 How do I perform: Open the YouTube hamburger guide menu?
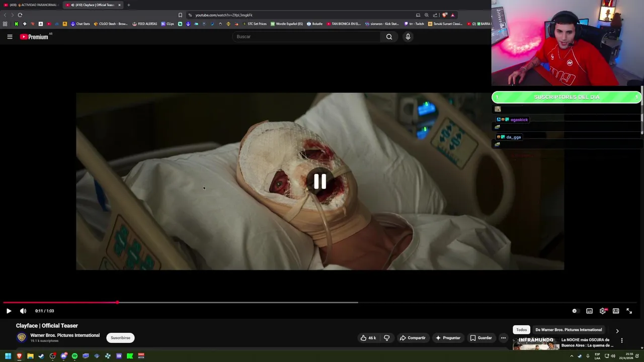point(10,37)
